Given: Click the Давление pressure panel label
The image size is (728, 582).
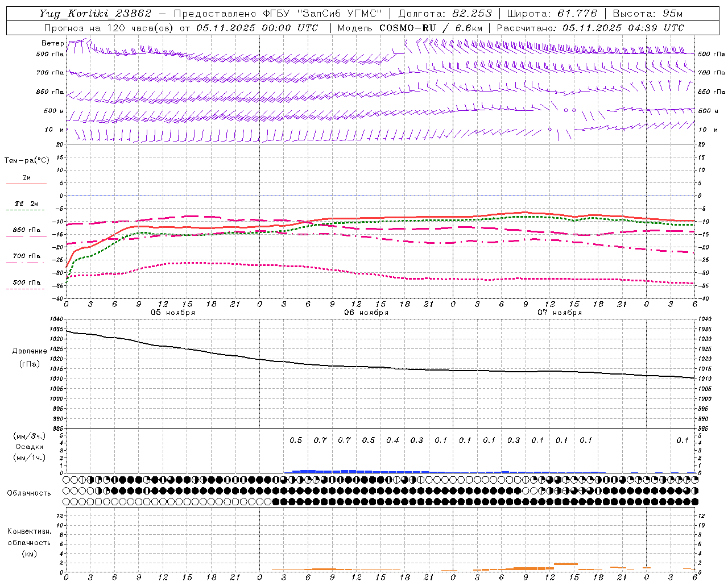Looking at the screenshot, I should 30,351.
